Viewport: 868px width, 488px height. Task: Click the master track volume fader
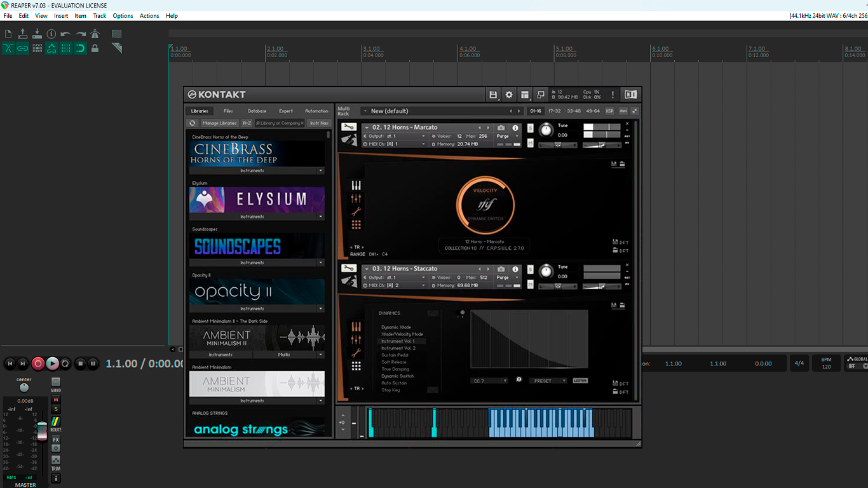pos(42,430)
